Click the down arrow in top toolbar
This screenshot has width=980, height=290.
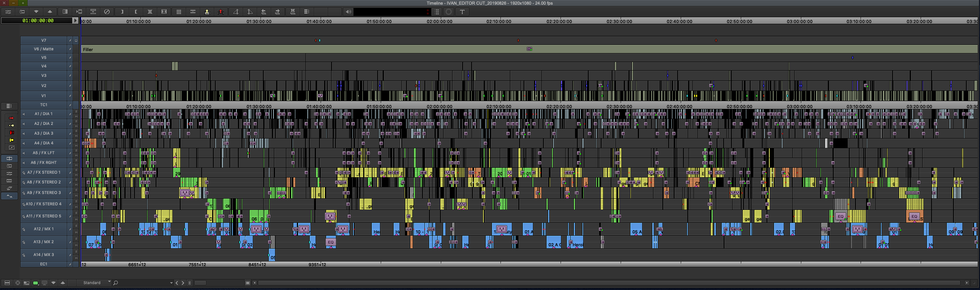pyautogui.click(x=36, y=12)
